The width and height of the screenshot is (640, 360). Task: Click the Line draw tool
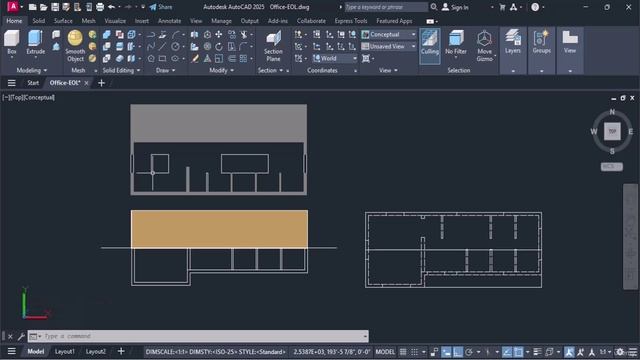(162, 47)
